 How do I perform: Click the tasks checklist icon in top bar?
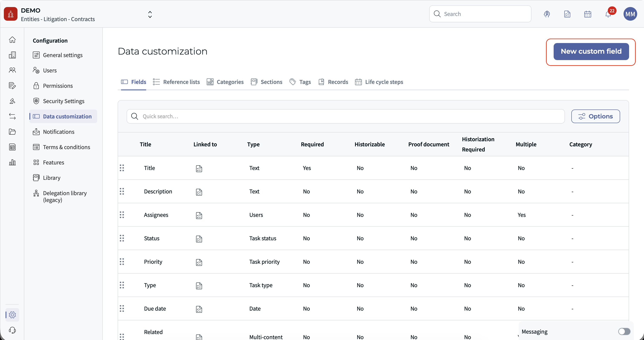pyautogui.click(x=567, y=14)
